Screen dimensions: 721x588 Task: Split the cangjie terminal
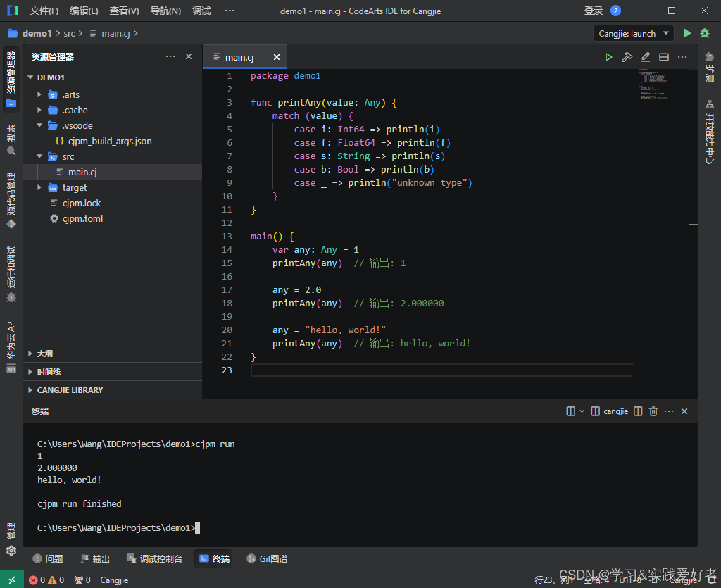[x=638, y=411]
